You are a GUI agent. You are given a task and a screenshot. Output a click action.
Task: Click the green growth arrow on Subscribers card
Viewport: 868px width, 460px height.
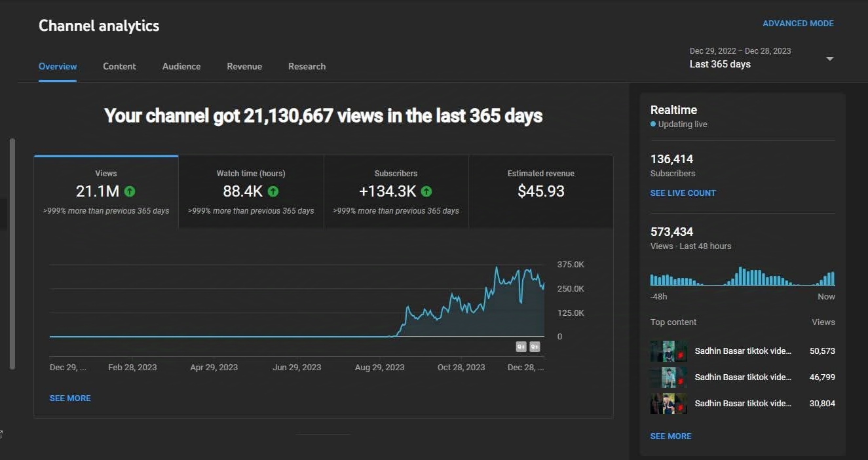[x=426, y=191]
